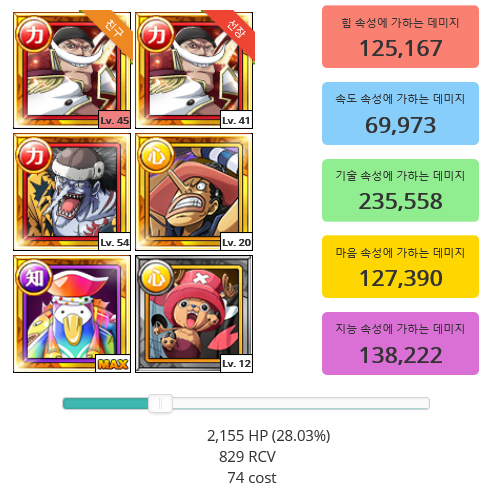This screenshot has height=492, width=496.
Task: Click the red 力 orb on Arlong
Action: (34, 156)
